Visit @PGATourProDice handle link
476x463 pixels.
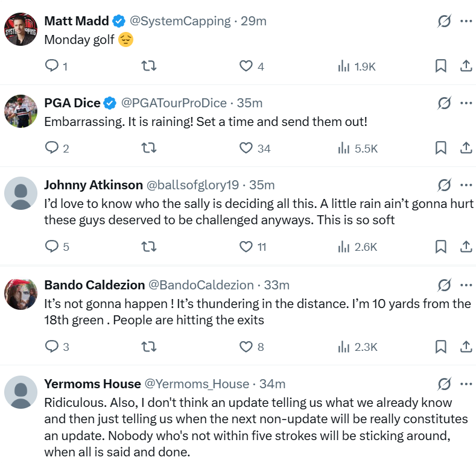pos(174,103)
